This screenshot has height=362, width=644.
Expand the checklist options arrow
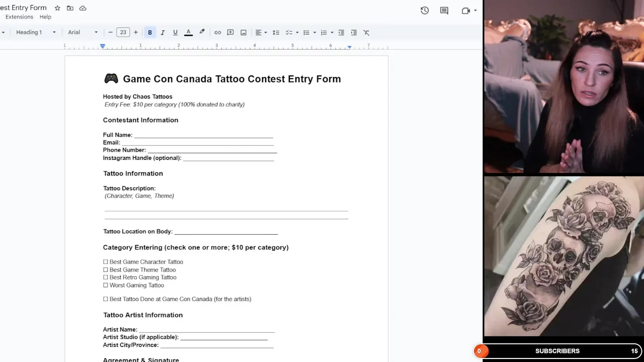coord(297,33)
